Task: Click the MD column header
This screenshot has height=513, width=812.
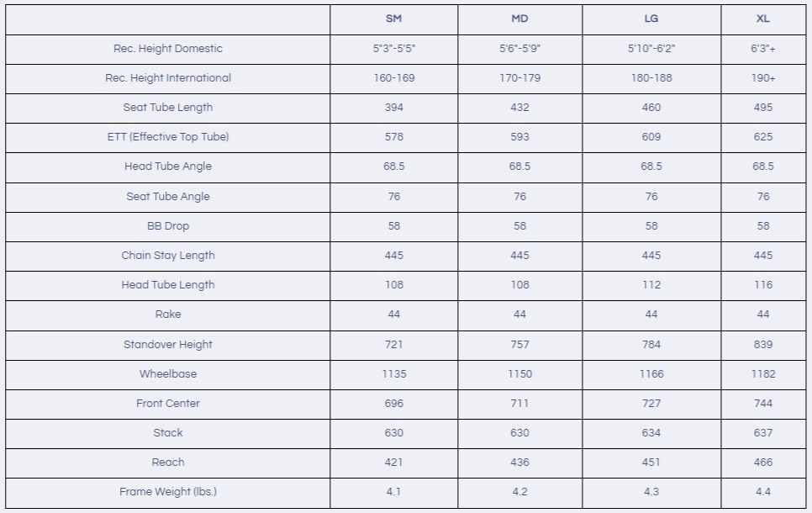Action: click(519, 19)
